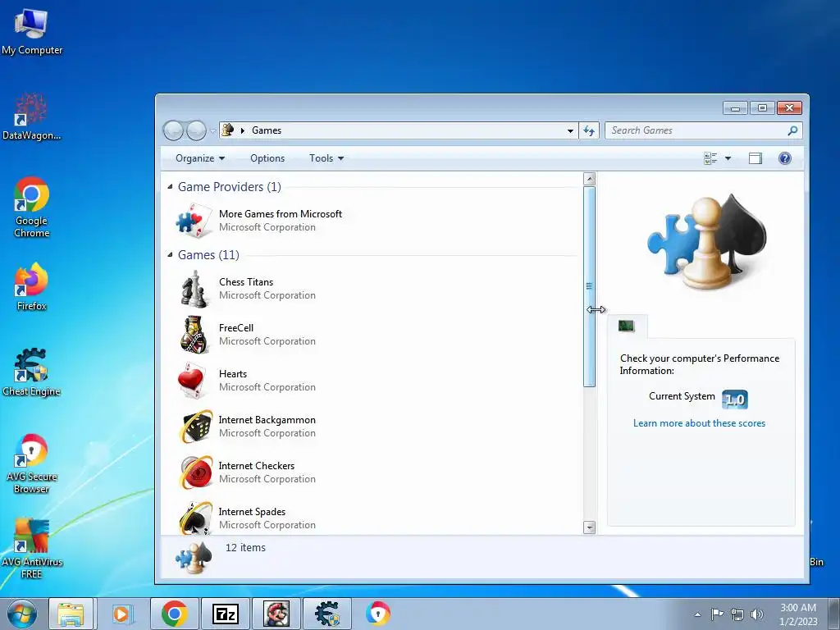The image size is (840, 630).
Task: Click the search magnifier icon
Action: click(793, 130)
